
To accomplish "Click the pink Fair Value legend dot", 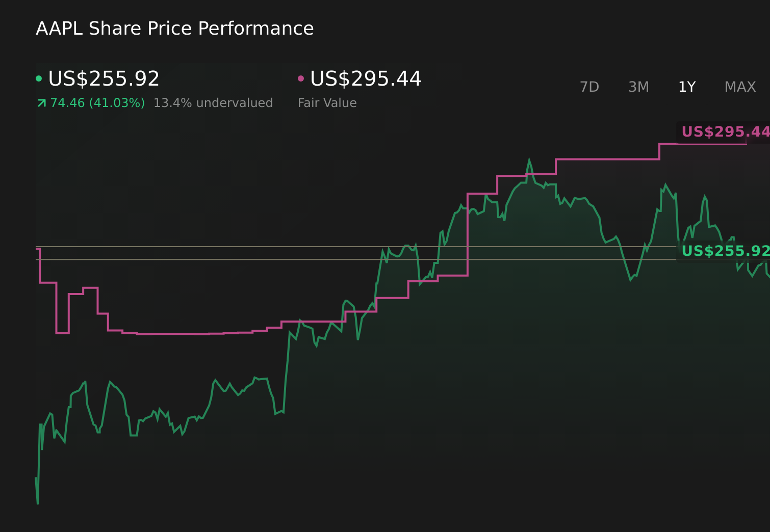I will coord(301,78).
